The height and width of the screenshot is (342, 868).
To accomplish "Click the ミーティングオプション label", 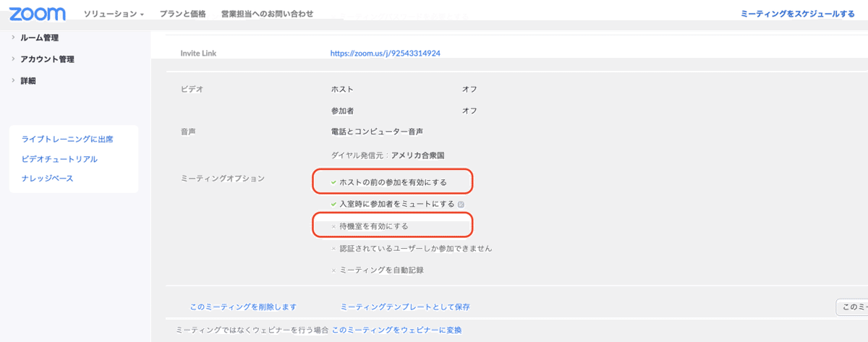I will click(x=224, y=178).
